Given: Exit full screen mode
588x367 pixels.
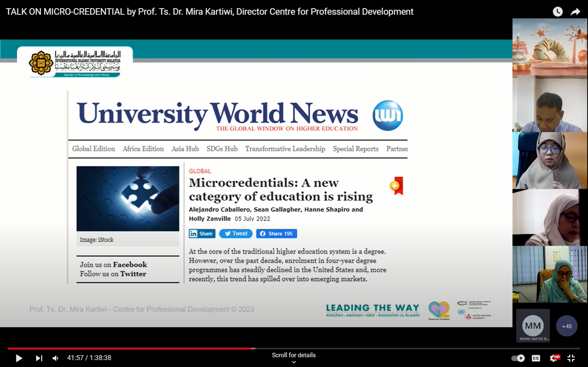Looking at the screenshot, I should tap(571, 358).
